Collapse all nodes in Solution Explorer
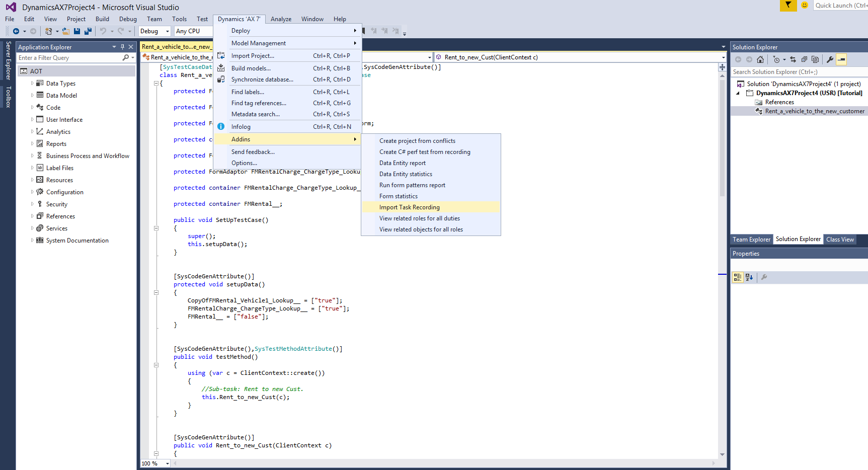Viewport: 868px width, 470px height. point(804,59)
